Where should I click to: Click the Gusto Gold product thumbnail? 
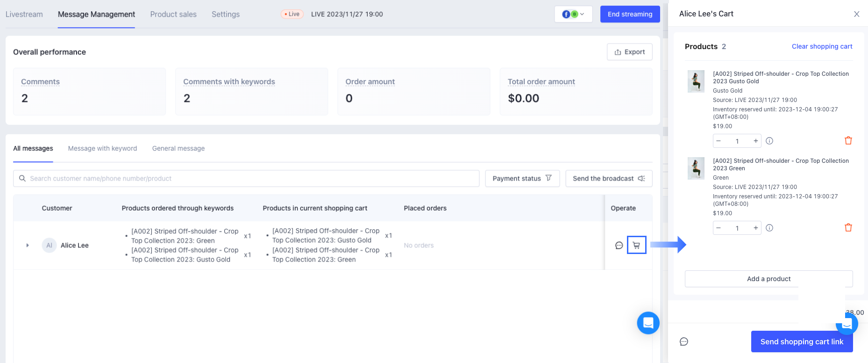pyautogui.click(x=696, y=81)
